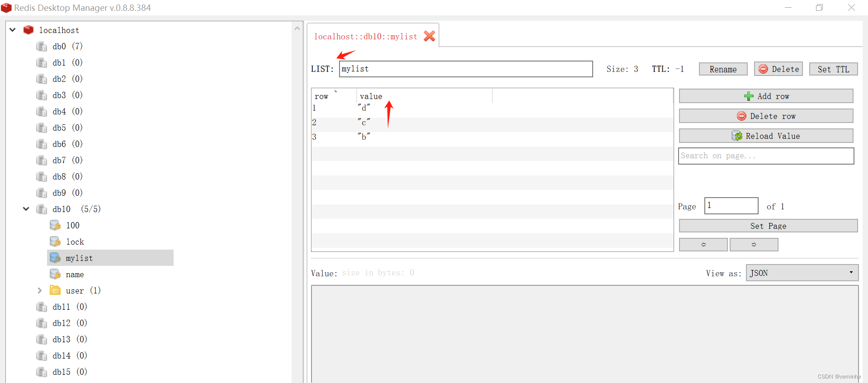Click the tree scrollbar up arrow

click(297, 28)
